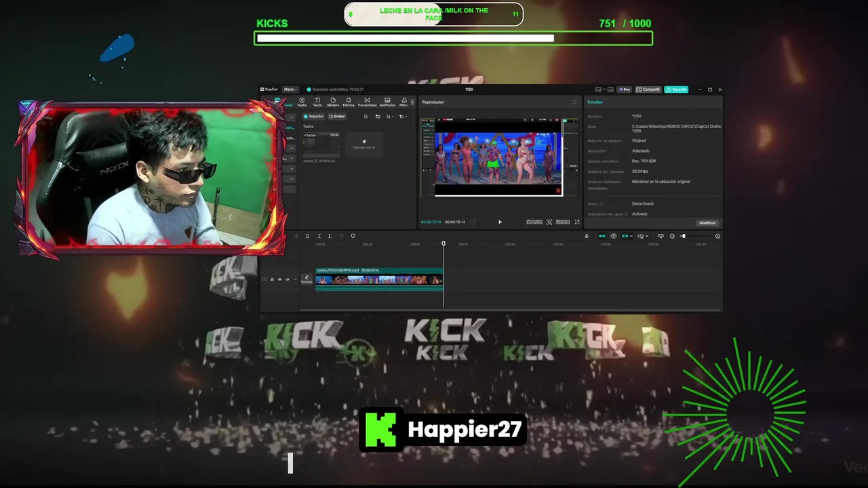Click the marker shield icon in timeline toolbar
Screen dimensions: 868x488
point(353,236)
